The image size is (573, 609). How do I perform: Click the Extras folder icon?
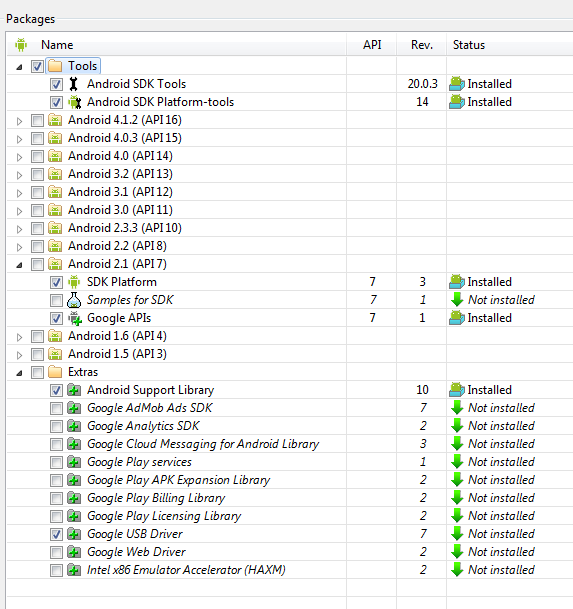55,372
